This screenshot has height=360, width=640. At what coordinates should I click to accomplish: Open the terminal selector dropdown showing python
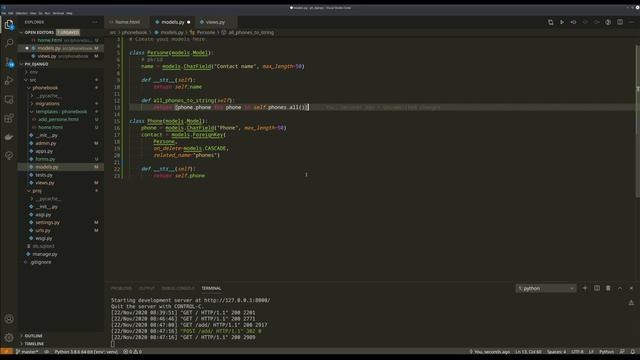546,289
